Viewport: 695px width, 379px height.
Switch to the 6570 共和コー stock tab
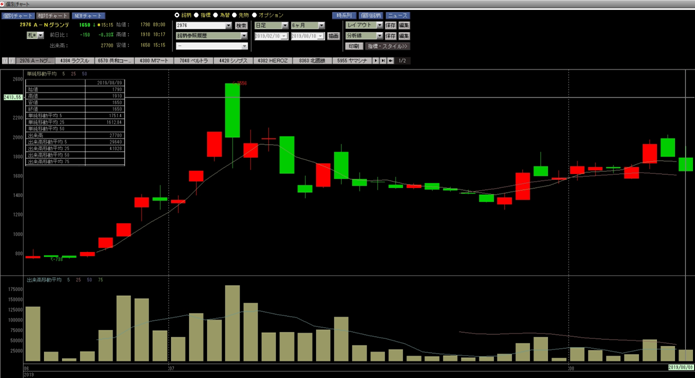(114, 61)
